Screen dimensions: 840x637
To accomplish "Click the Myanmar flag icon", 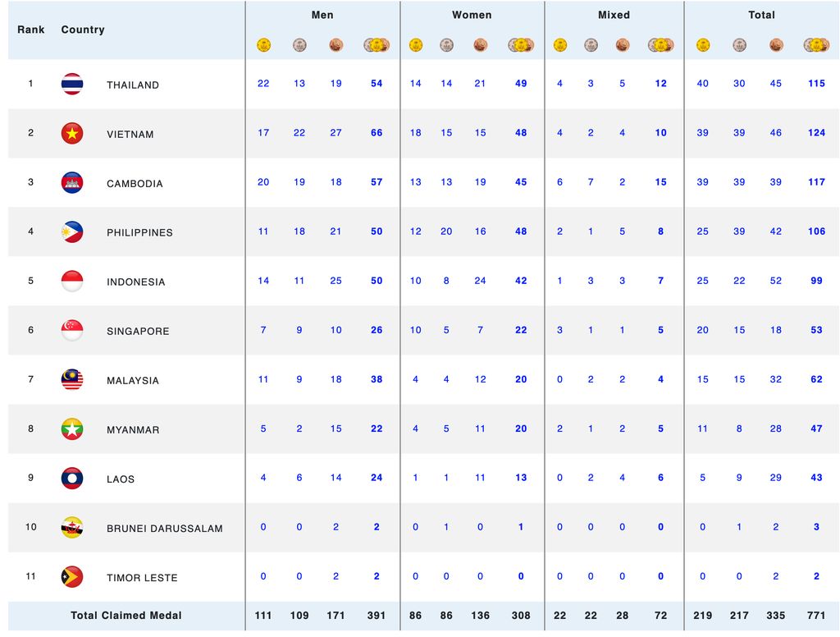I will coord(72,429).
